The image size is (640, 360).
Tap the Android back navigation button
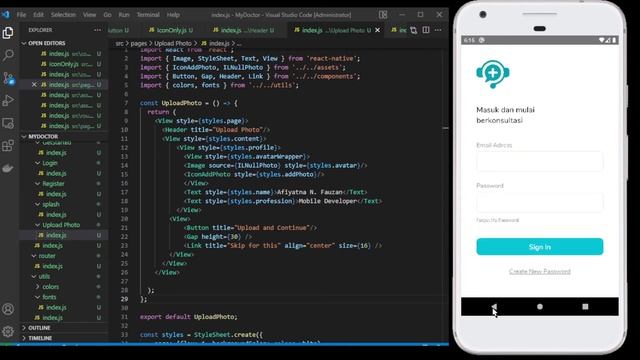click(x=494, y=307)
